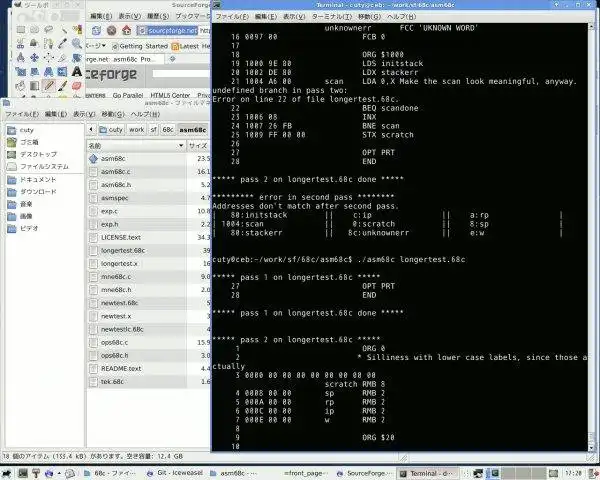This screenshot has width=600, height=480.
Task: Select the Perspective tool in GIMP toolbox
Action: click(x=49, y=72)
